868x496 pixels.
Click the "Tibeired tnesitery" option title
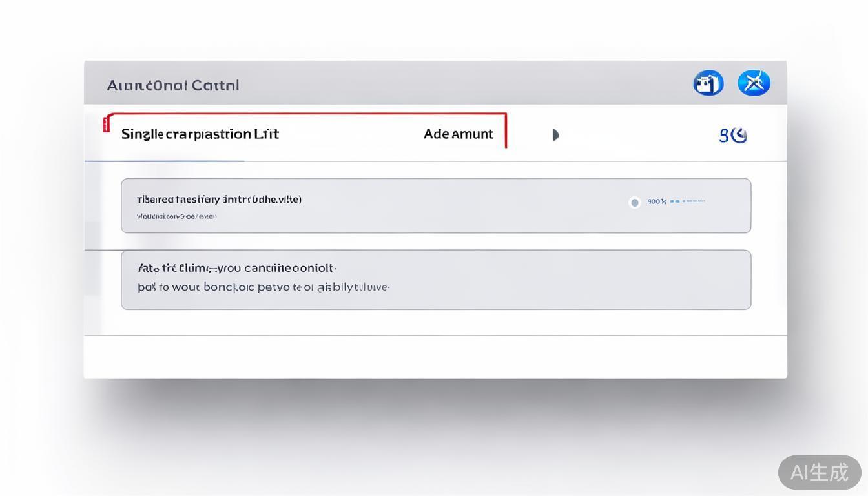click(219, 200)
